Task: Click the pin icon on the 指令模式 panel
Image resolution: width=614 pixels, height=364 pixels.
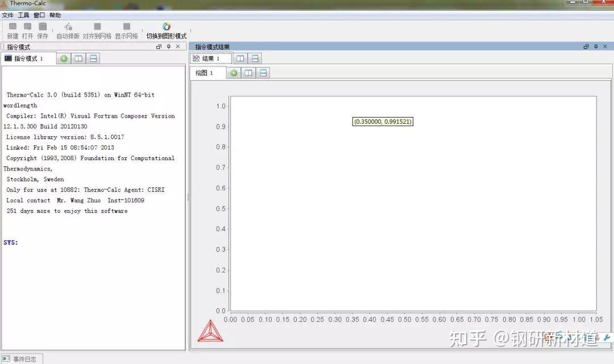Action: point(168,47)
